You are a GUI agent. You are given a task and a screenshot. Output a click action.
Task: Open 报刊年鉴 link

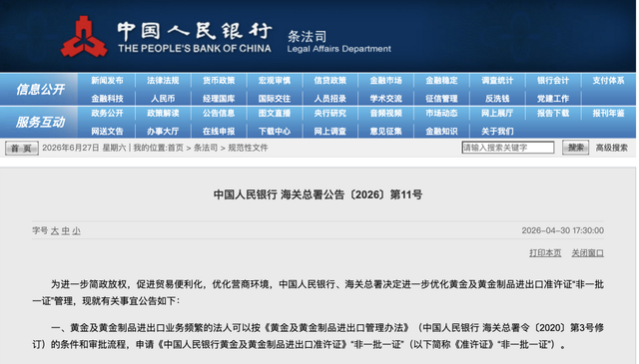click(608, 114)
